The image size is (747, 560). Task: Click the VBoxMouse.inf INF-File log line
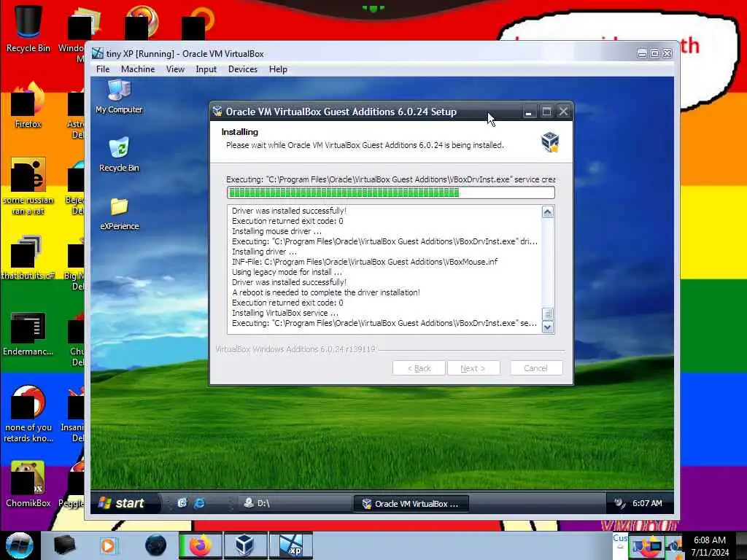(365, 262)
